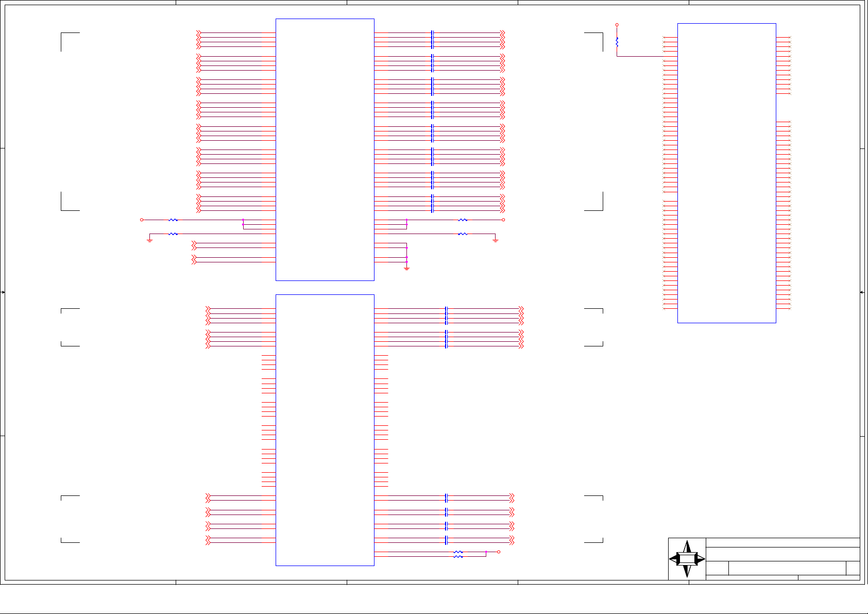Select the pull-up resistor above the right-hand component
The height and width of the screenshot is (614, 868).
tap(617, 42)
